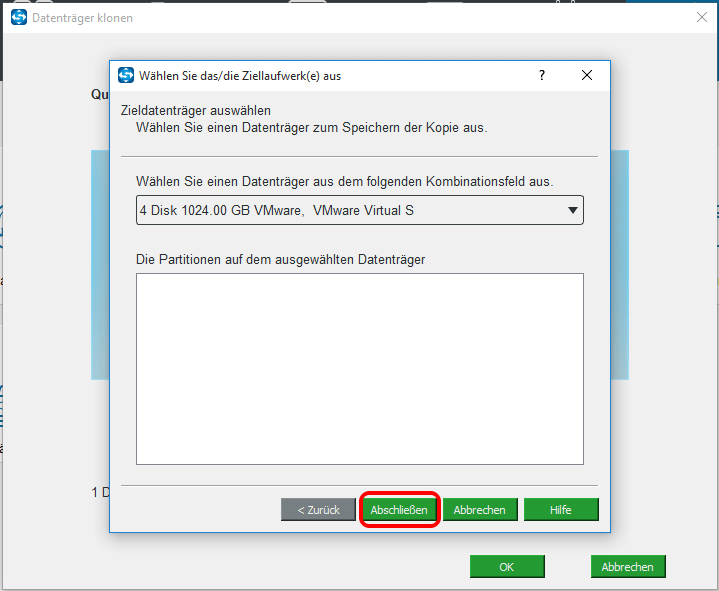
Task: Click the 'Zieldatenträger auswählen' heading
Action: pos(196,110)
